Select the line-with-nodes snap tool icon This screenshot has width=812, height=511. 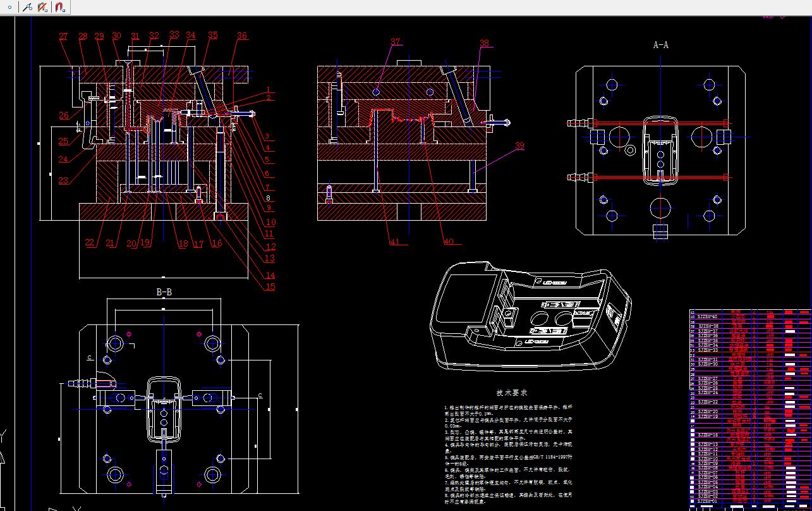(x=27, y=8)
